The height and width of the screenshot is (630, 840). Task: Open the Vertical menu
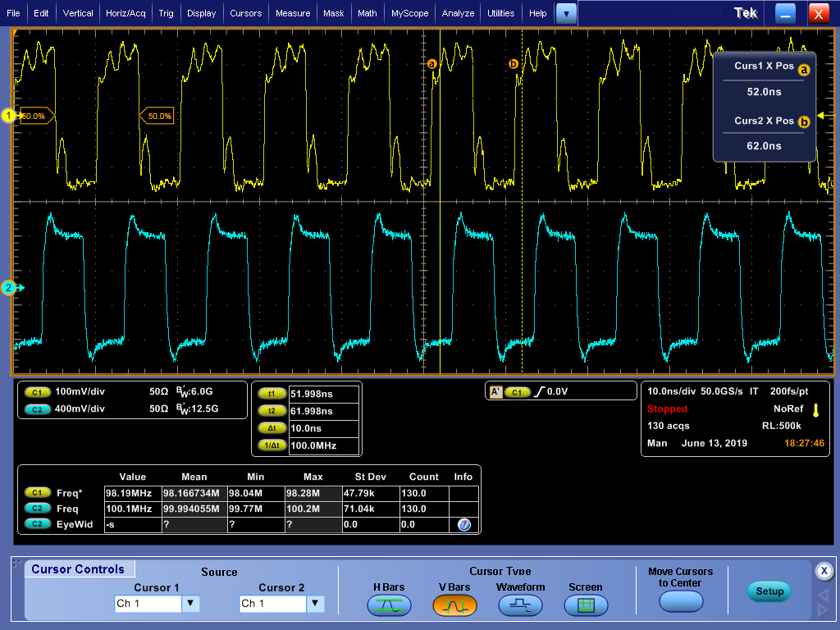(x=78, y=13)
